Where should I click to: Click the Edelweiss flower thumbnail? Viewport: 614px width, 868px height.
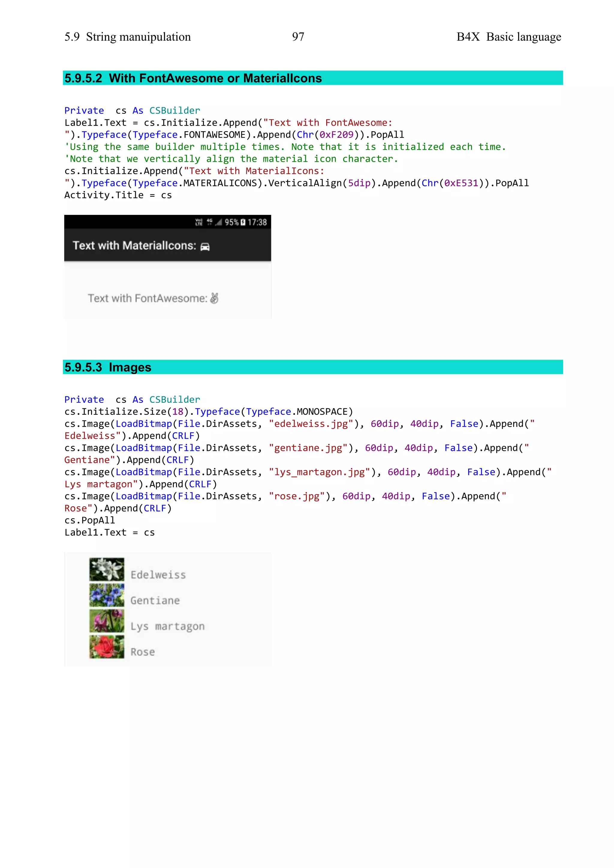coord(107,569)
